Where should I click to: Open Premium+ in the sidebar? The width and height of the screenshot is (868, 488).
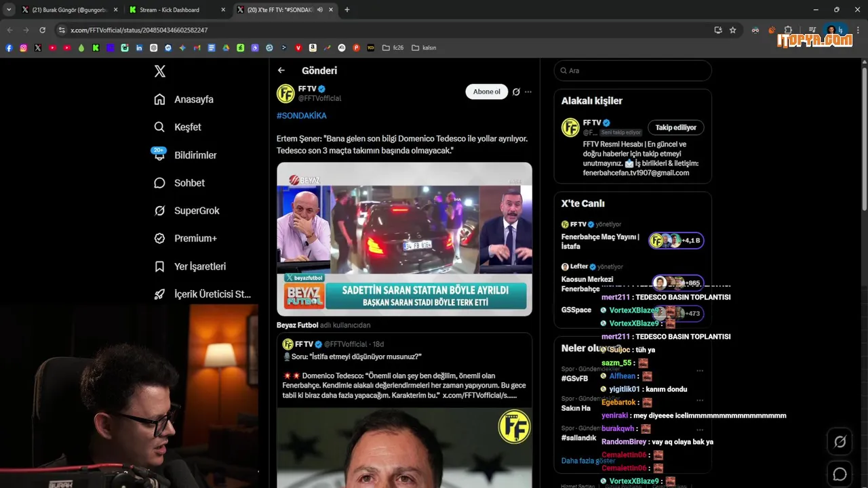pyautogui.click(x=185, y=238)
